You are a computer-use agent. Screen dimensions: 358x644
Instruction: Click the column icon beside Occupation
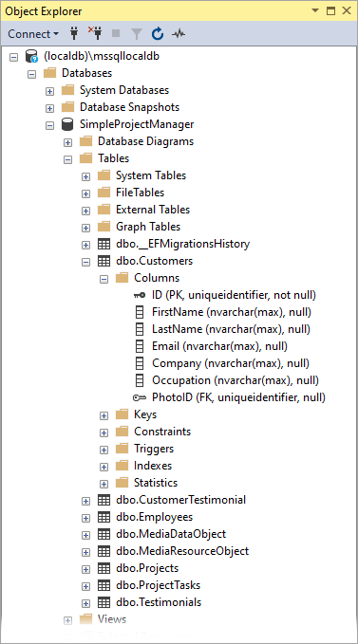click(x=140, y=380)
